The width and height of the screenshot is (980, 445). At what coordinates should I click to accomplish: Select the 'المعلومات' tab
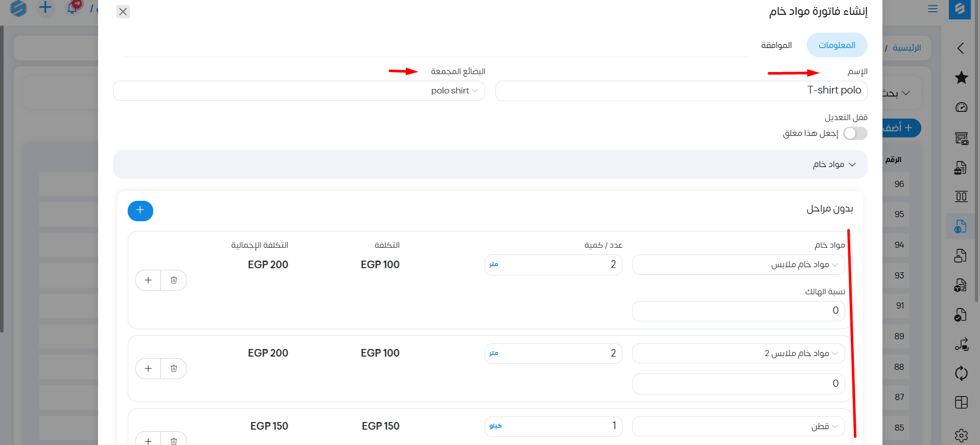(x=836, y=45)
